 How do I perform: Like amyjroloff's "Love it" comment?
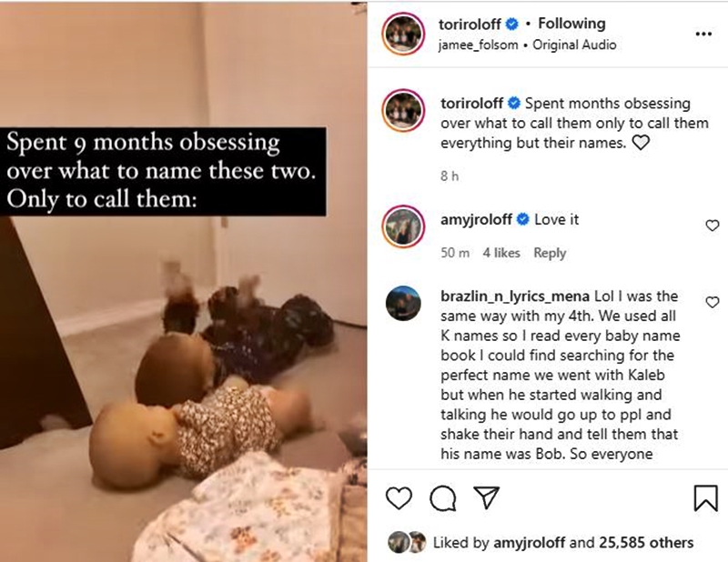(x=713, y=226)
